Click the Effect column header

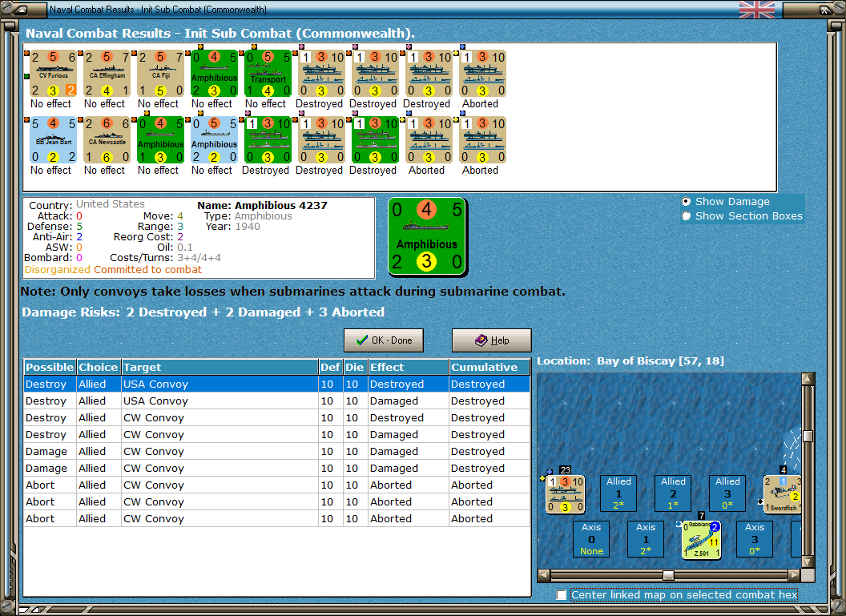[409, 367]
